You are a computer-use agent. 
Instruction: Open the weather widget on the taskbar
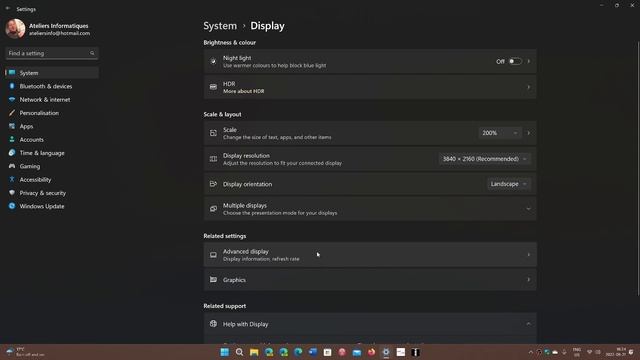click(24, 352)
